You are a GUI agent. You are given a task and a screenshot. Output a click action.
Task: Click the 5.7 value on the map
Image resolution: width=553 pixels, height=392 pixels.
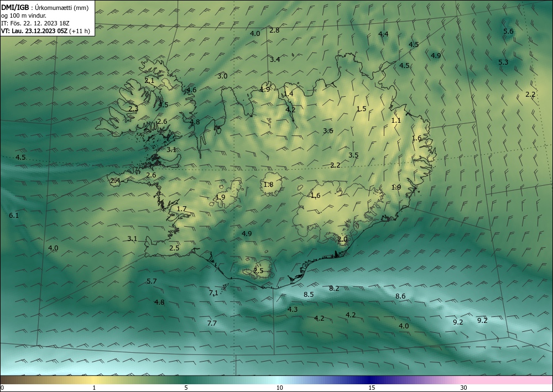152,281
